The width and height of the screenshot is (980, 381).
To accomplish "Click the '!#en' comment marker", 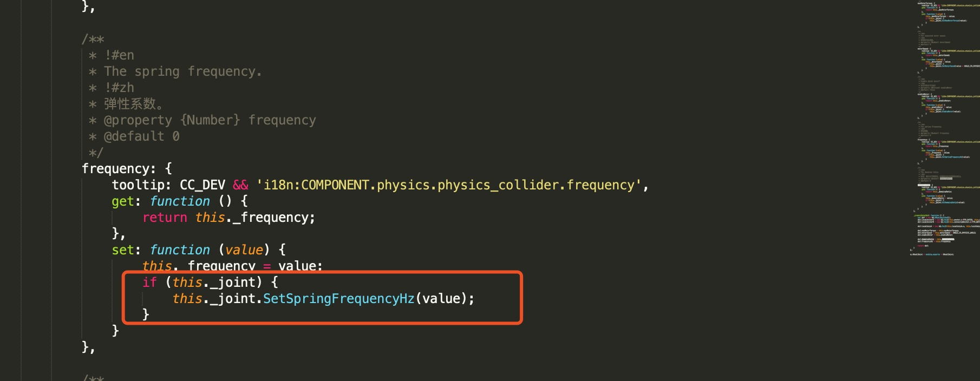I will tap(119, 55).
